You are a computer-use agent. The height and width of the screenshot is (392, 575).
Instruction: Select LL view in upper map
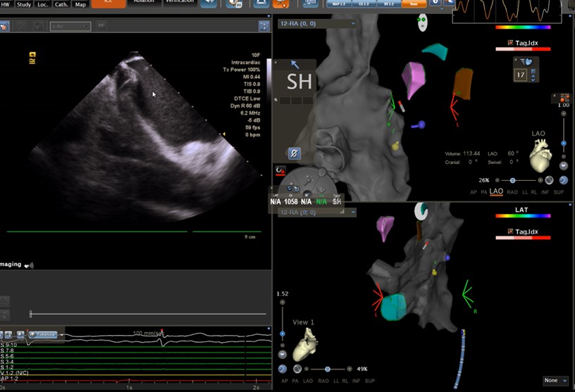point(525,192)
